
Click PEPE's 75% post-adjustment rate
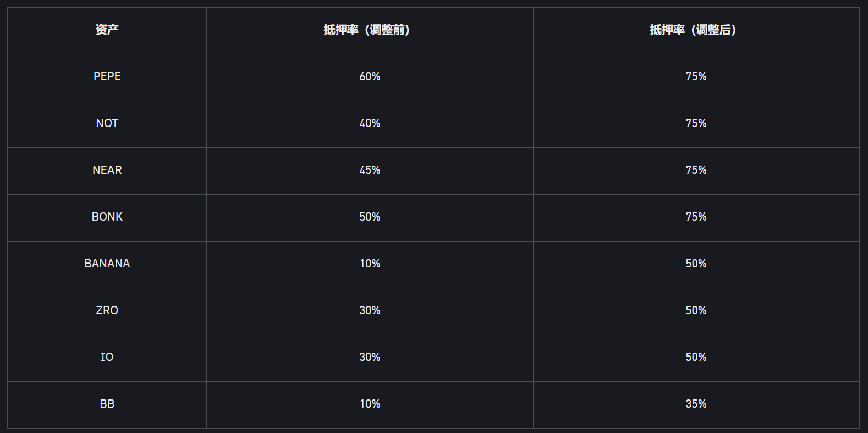click(696, 77)
